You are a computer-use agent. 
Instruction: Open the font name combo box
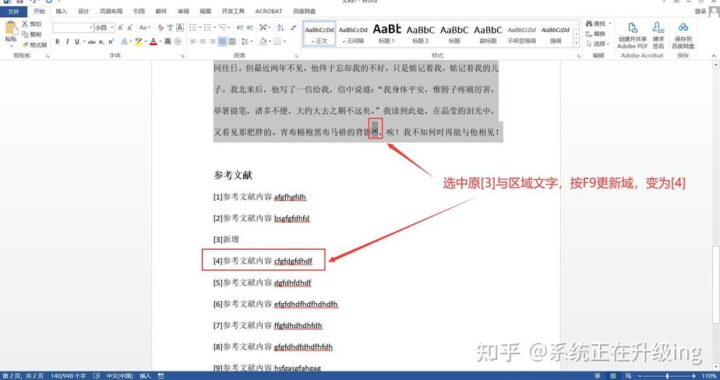tap(73, 28)
